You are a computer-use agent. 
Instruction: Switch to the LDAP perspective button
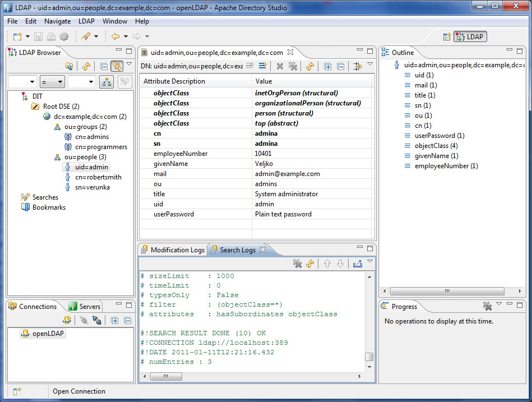(x=470, y=36)
